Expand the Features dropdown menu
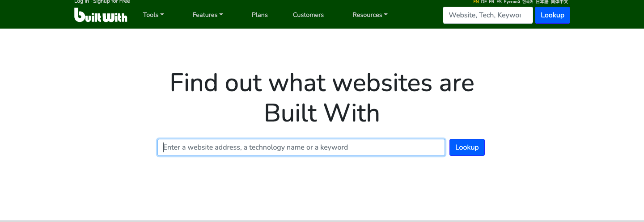The width and height of the screenshot is (644, 222). click(208, 15)
